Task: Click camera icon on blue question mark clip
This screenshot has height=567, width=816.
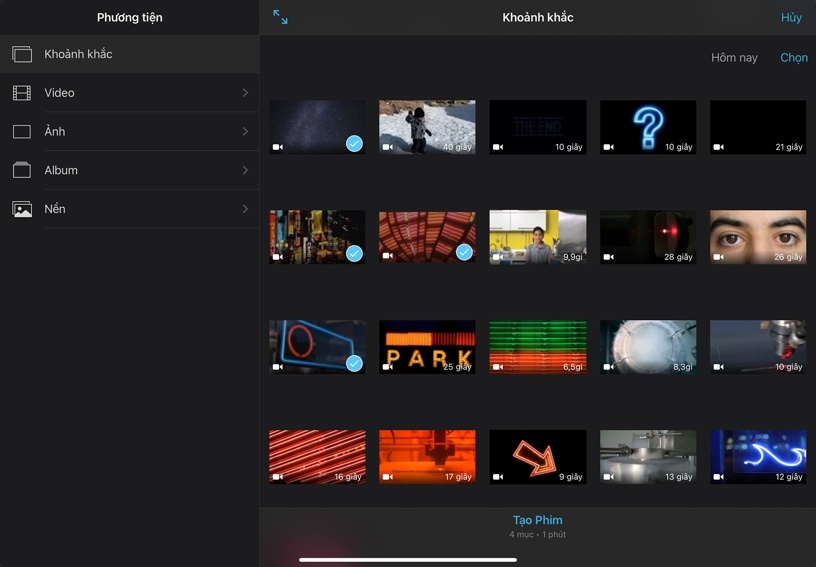Action: (x=608, y=147)
